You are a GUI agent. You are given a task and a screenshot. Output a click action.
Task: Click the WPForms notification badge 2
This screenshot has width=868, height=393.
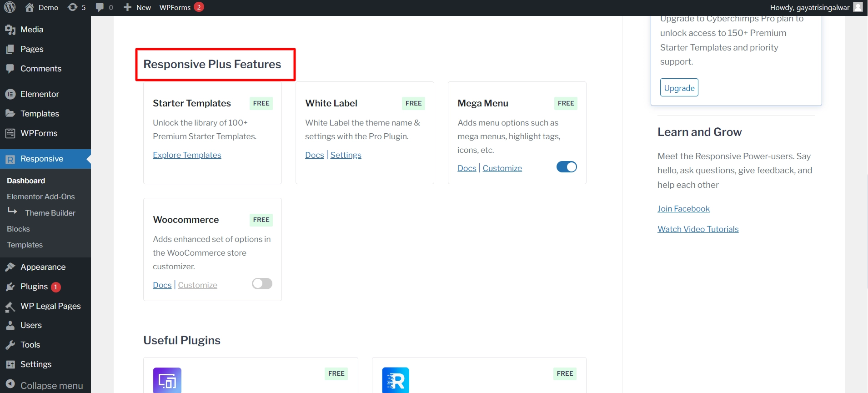point(199,7)
